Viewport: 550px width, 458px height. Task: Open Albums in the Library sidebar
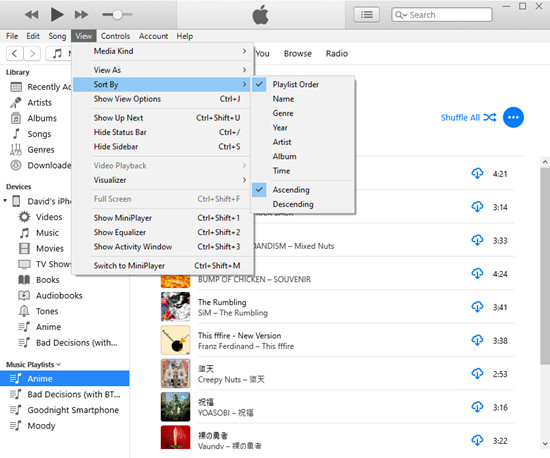click(x=34, y=118)
